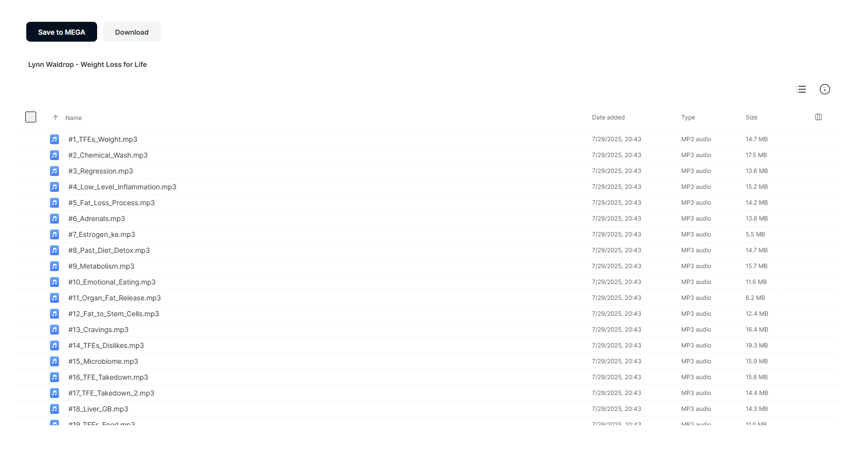The width and height of the screenshot is (868, 456).
Task: Click audio icon for #9_Metabolism.mp3
Action: pyautogui.click(x=54, y=266)
